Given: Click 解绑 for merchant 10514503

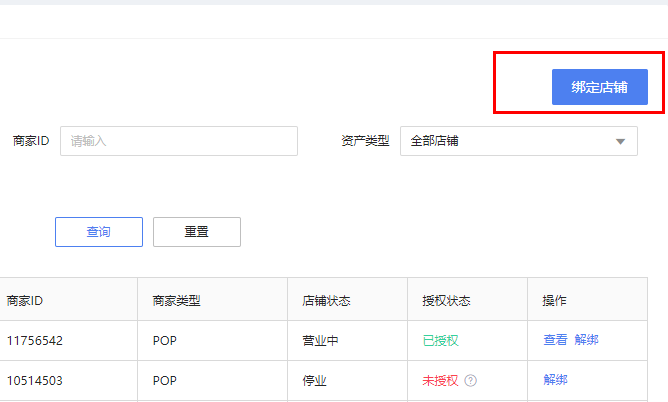Looking at the screenshot, I should pyautogui.click(x=555, y=380).
